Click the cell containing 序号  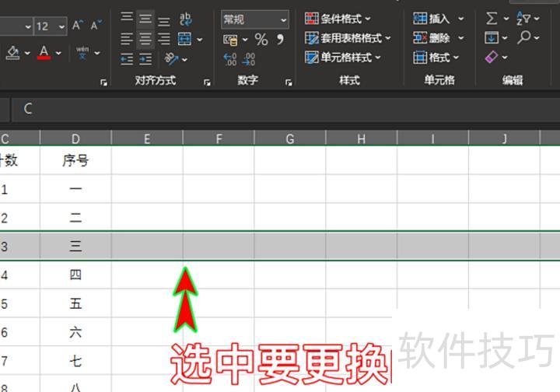75,160
